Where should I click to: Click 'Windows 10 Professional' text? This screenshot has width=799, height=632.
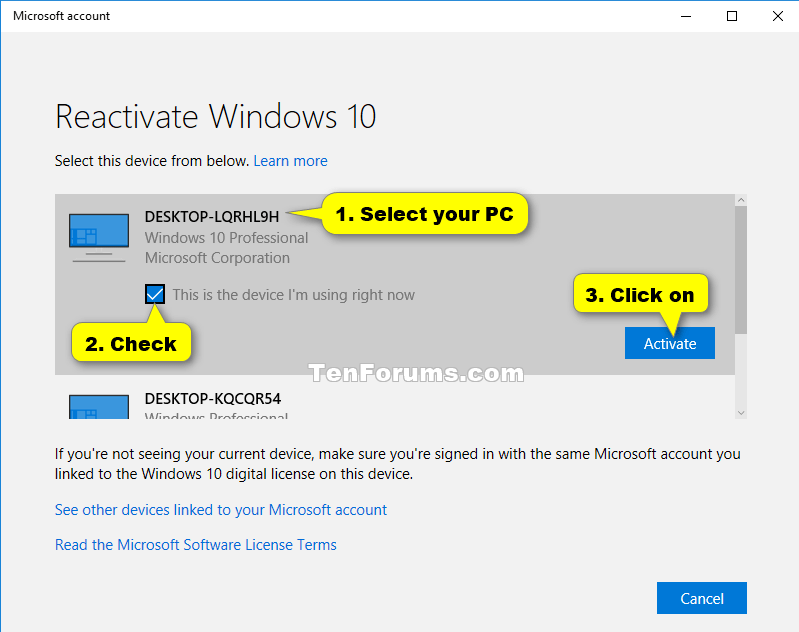click(226, 238)
